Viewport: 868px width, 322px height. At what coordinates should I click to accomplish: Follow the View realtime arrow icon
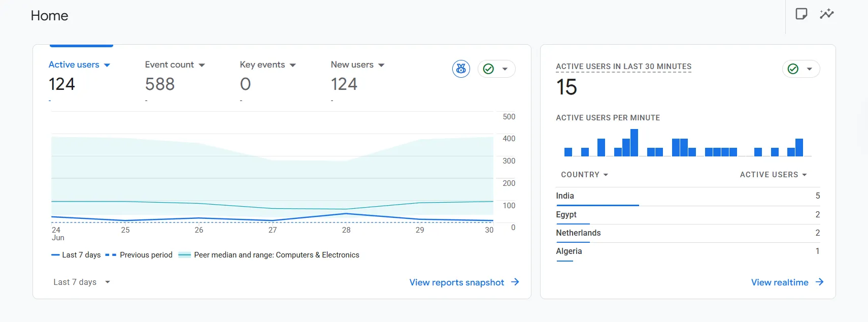coord(819,282)
